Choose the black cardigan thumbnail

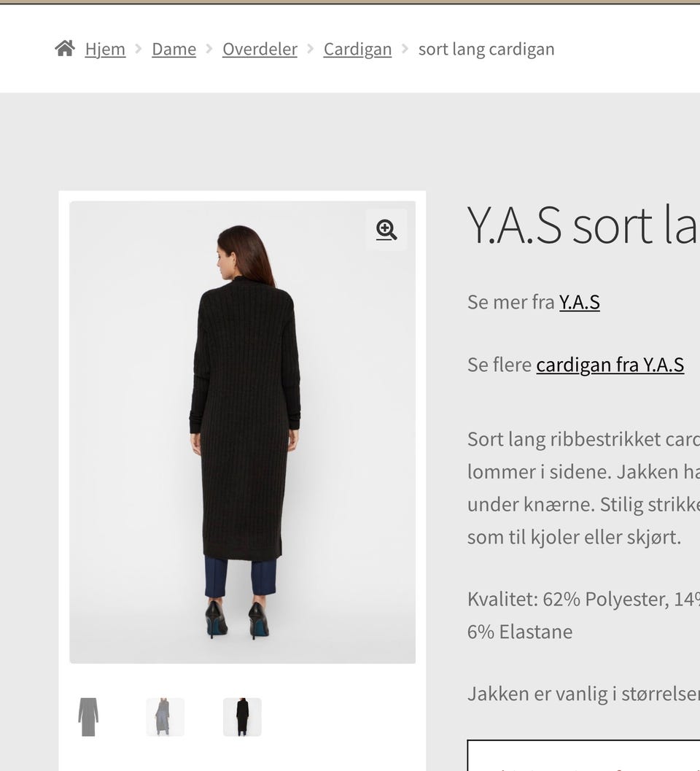(x=241, y=716)
